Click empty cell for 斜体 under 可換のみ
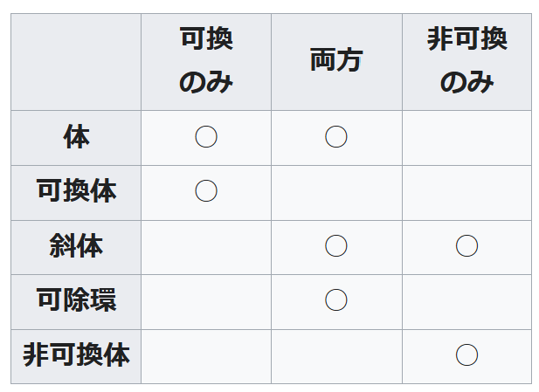Image resolution: width=539 pixels, height=392 pixels. tap(206, 246)
